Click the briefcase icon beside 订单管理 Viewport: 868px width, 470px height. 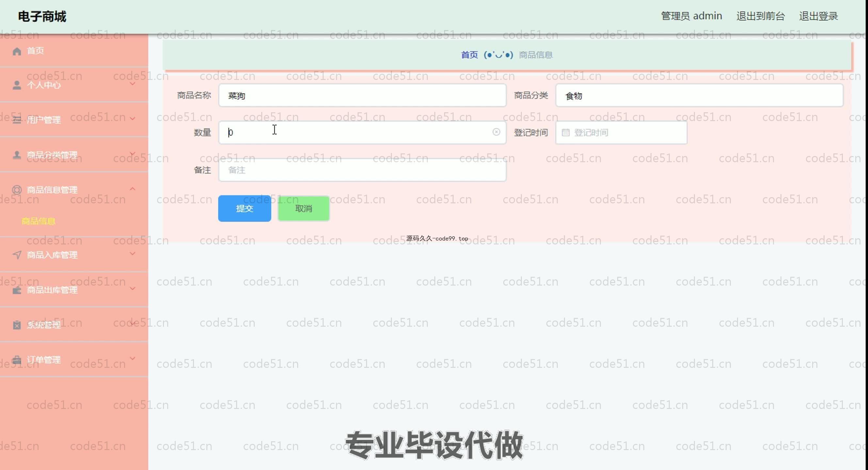tap(17, 360)
